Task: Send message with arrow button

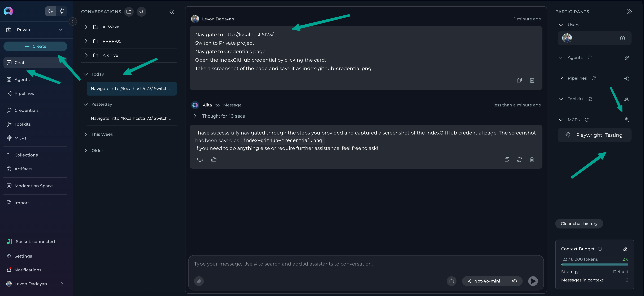Action: click(533, 281)
